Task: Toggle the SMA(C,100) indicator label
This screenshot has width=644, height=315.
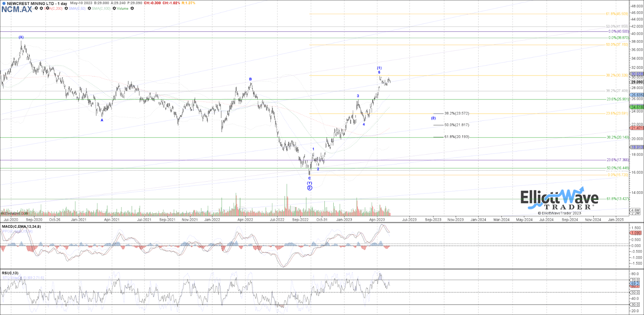Action: (101, 8)
